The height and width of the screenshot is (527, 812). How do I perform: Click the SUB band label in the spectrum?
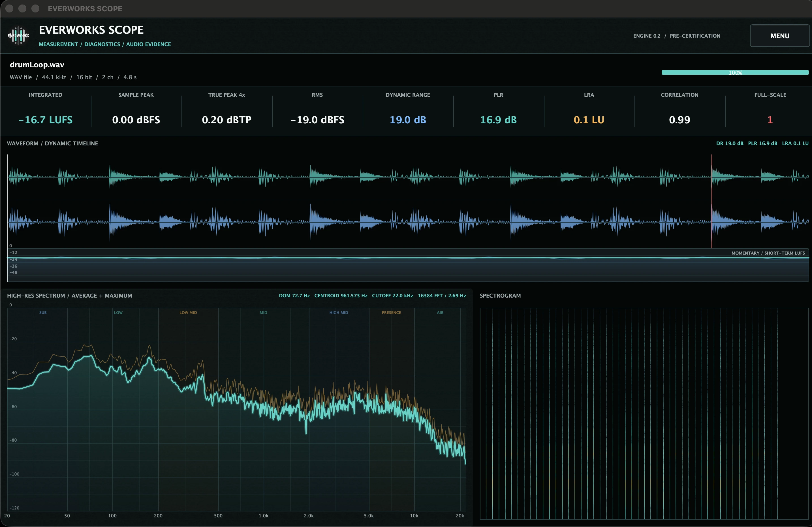(x=43, y=313)
